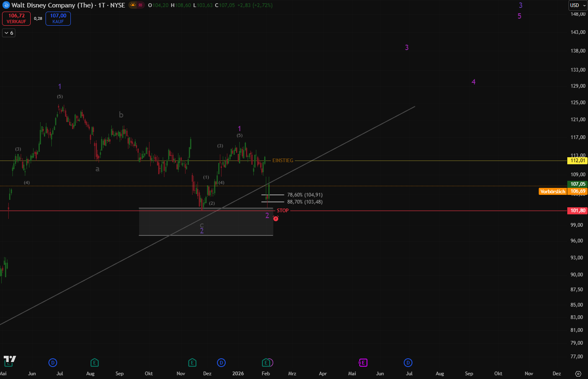Select the 78,60% Fibonacci level label

tap(304, 195)
